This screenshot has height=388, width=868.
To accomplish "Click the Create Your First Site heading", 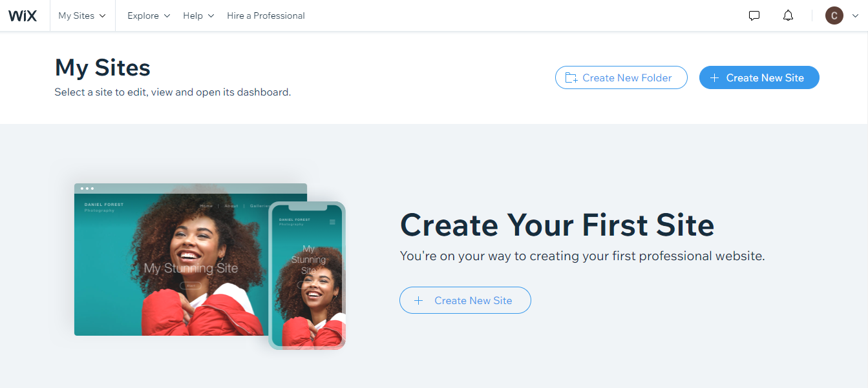I will (557, 225).
